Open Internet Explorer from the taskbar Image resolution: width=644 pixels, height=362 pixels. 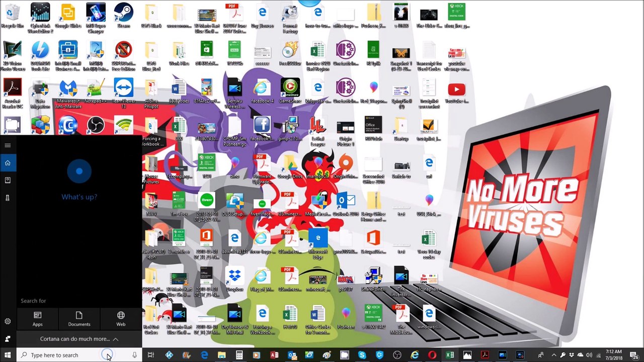click(415, 355)
